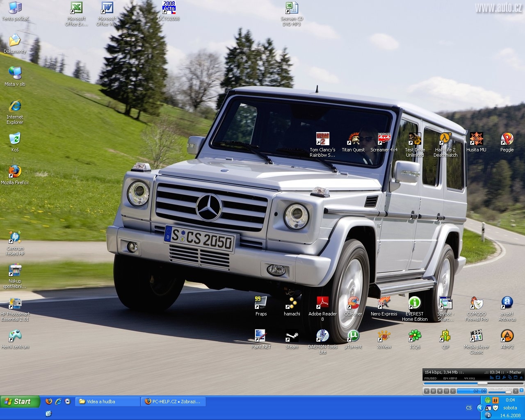Screen dimensions: 525x420
Task: Open the CS language bar indicator
Action: pyautogui.click(x=469, y=408)
